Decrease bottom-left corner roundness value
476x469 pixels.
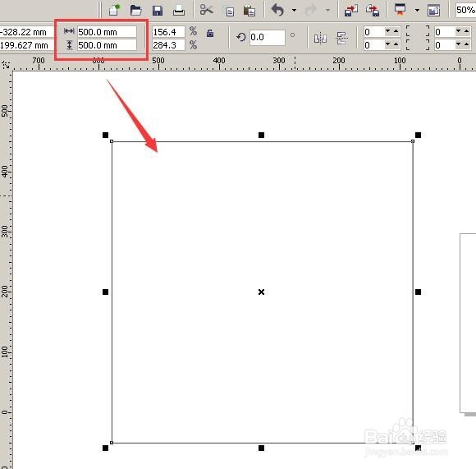(x=387, y=44)
